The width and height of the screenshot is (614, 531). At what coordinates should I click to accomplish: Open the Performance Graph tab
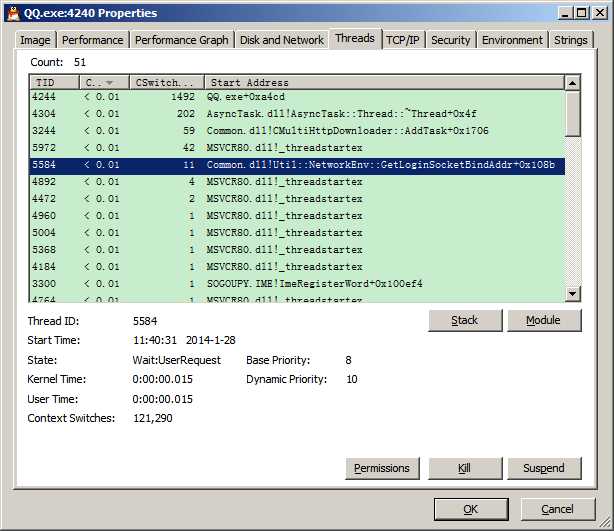coord(182,40)
